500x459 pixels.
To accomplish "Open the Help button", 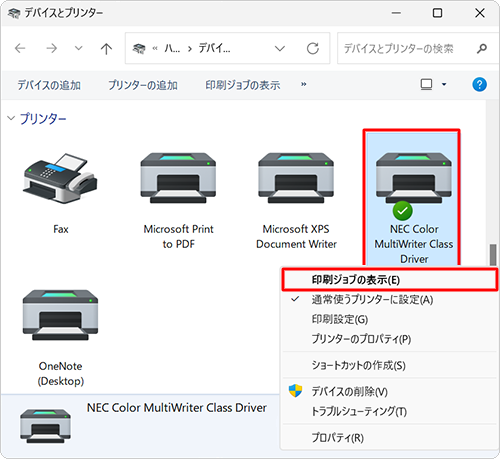I will click(x=479, y=85).
